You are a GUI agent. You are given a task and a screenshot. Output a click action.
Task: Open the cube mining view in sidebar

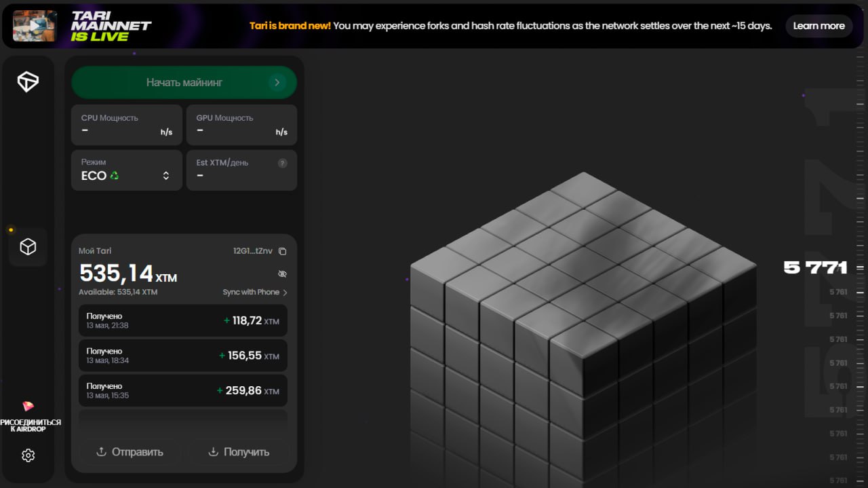[28, 246]
